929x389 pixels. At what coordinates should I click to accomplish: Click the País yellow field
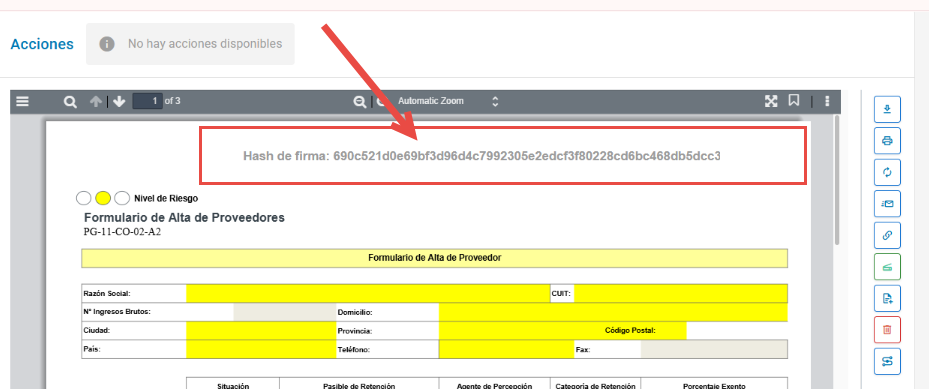(261, 349)
